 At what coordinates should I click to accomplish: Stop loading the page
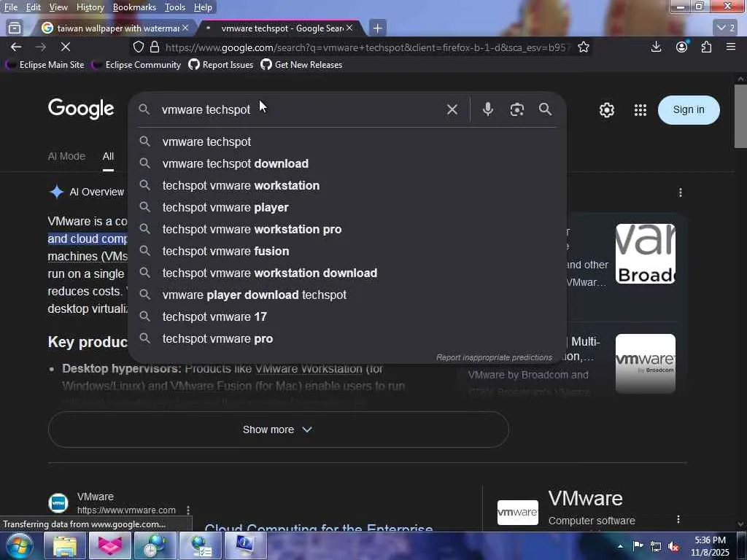(x=66, y=47)
